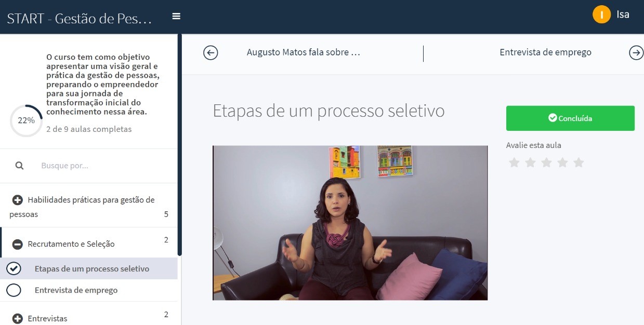Expand Habilidades práticas plus icon

click(x=18, y=200)
